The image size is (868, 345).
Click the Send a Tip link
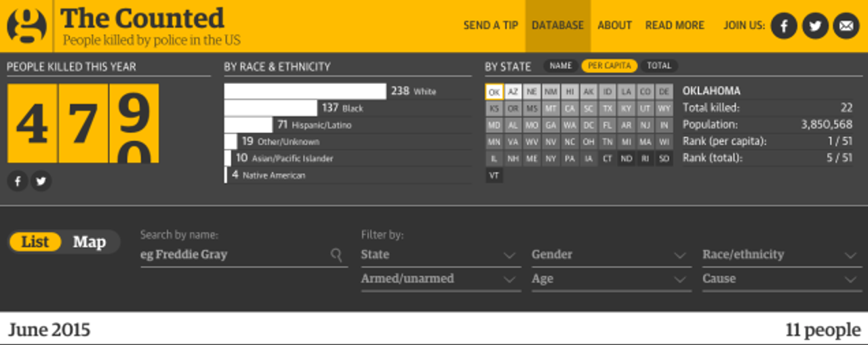[490, 26]
